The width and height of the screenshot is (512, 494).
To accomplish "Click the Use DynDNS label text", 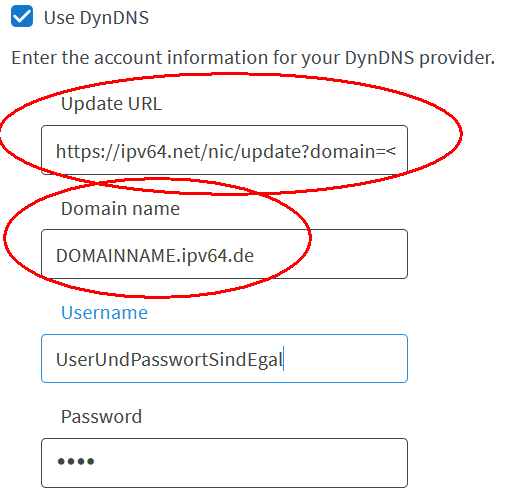I will (x=96, y=18).
